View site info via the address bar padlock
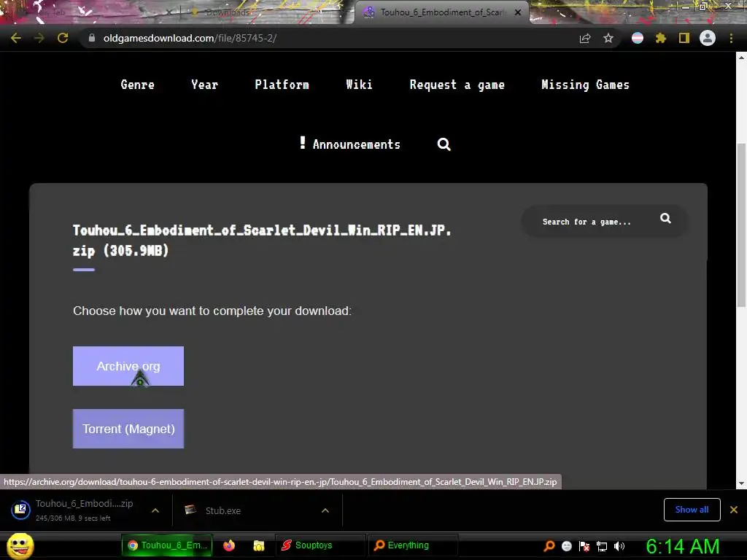 91,38
